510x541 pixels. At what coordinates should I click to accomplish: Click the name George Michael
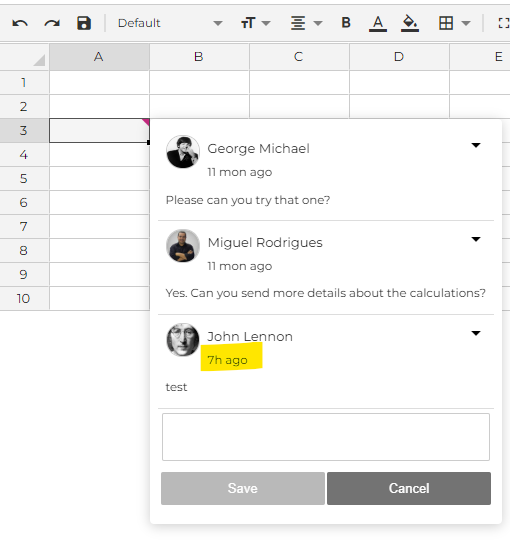pyautogui.click(x=258, y=149)
